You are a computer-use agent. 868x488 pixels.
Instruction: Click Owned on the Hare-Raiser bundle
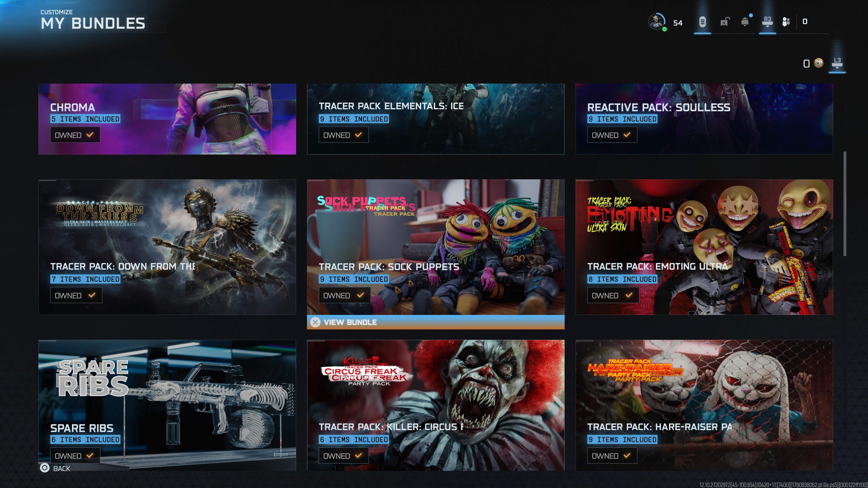click(x=612, y=456)
